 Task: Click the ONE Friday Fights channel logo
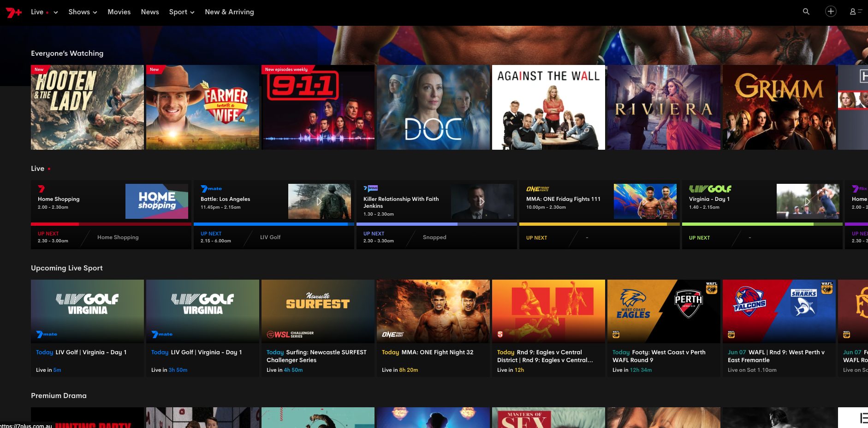click(537, 189)
